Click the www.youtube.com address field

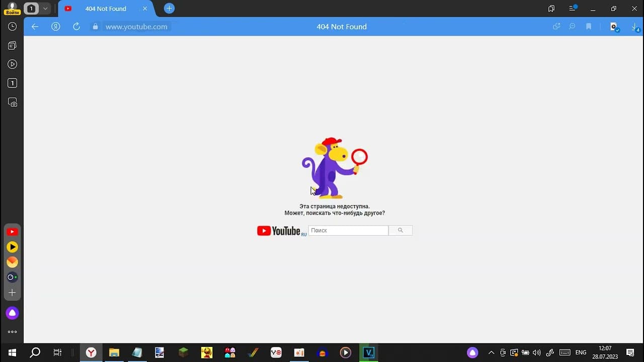pos(136,27)
